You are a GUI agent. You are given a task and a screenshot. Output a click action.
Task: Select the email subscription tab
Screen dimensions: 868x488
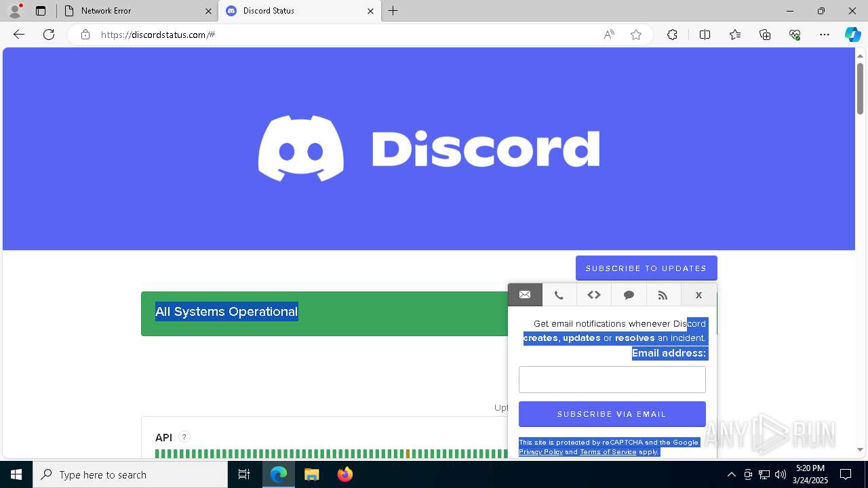[525, 295]
